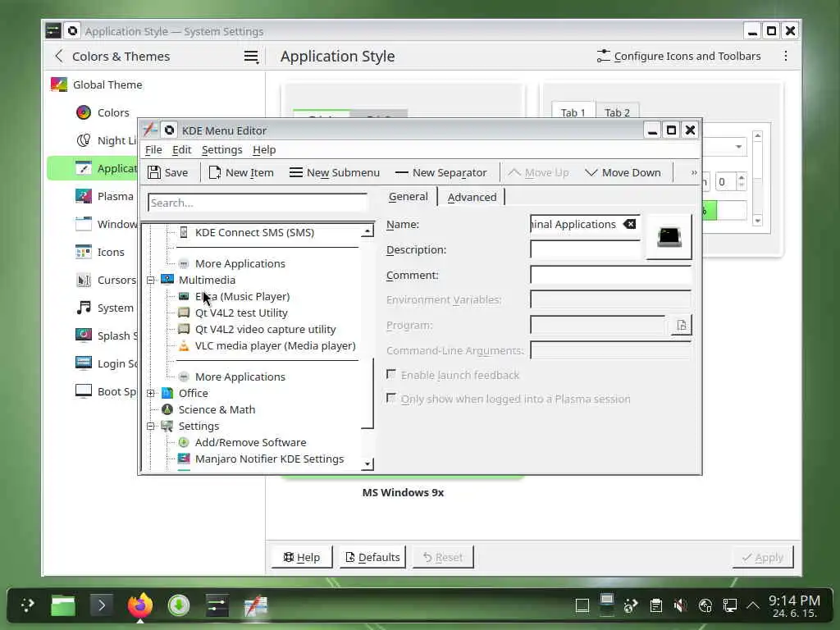The image size is (840, 630).
Task: Select the Science & Math category
Action: tap(217, 410)
